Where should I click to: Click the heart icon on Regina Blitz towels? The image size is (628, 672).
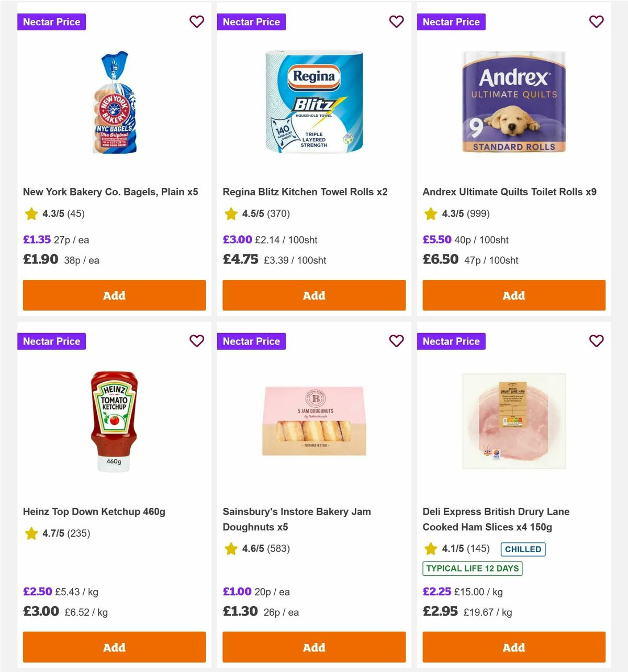(x=397, y=21)
